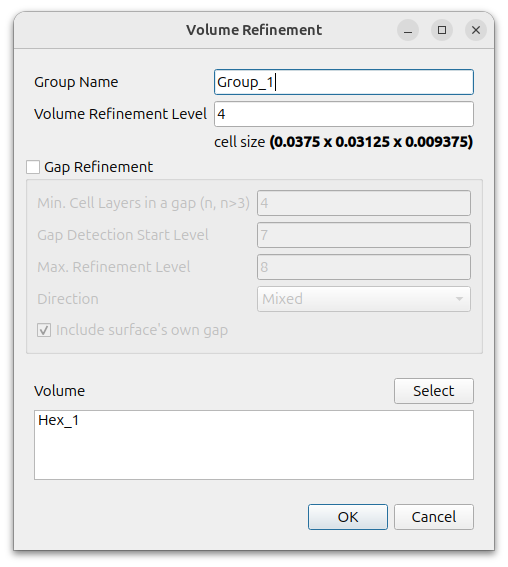Screen dimensions: 508x567
Task: Click the Group Name label
Action: point(76,82)
